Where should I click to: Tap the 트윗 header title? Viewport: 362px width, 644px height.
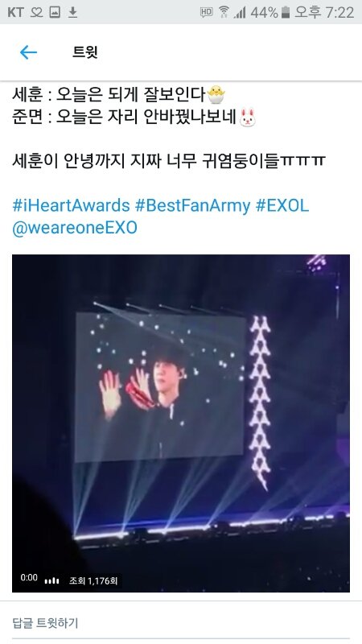pyautogui.click(x=85, y=52)
